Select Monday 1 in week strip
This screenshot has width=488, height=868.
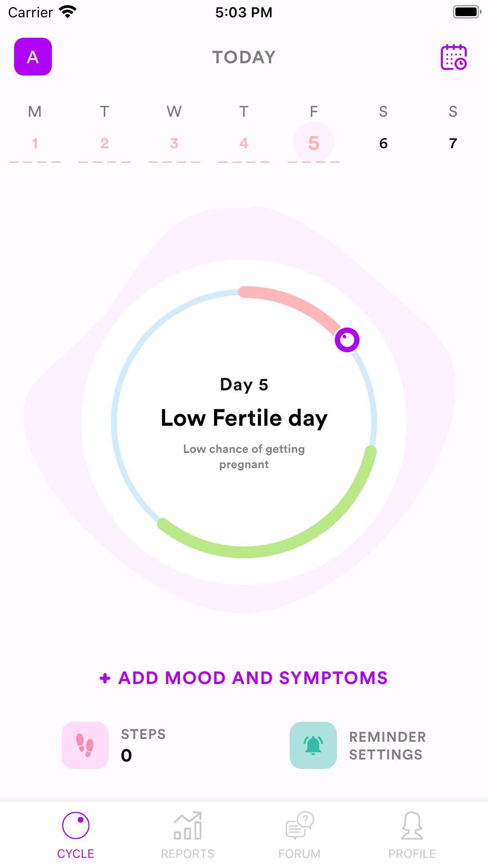coord(35,143)
